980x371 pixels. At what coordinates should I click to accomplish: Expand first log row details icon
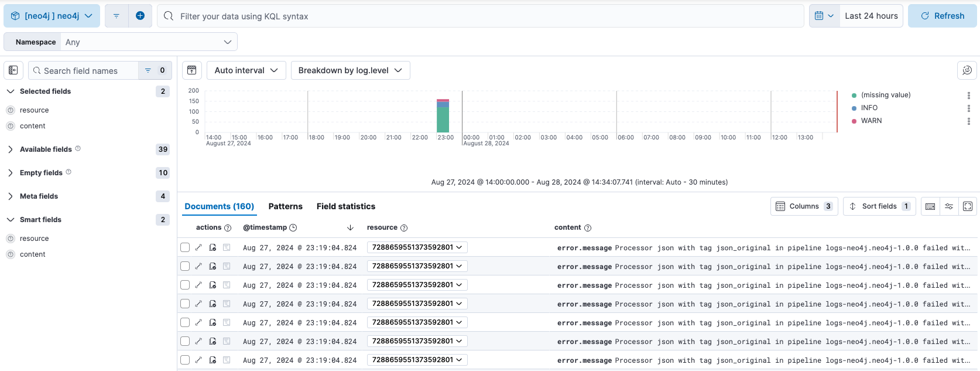198,247
